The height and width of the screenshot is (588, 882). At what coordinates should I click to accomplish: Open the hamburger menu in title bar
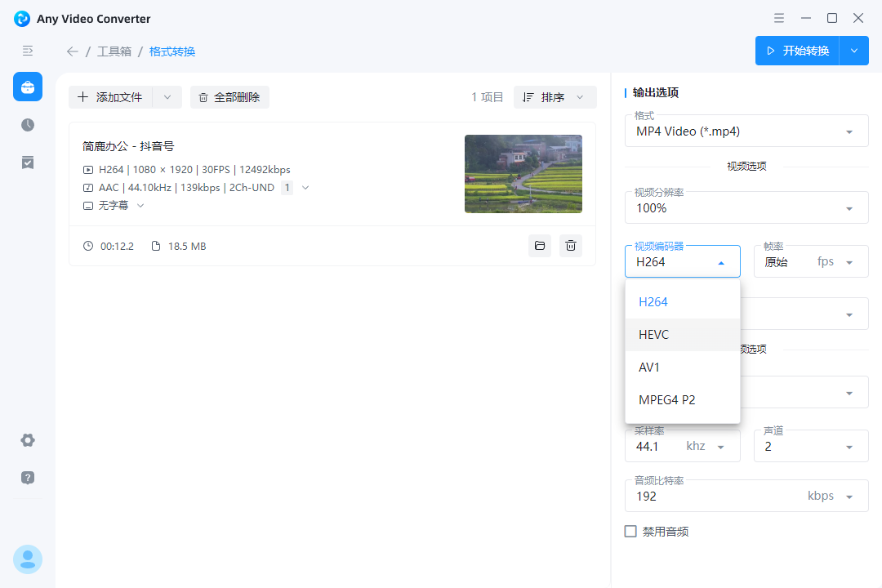point(779,18)
